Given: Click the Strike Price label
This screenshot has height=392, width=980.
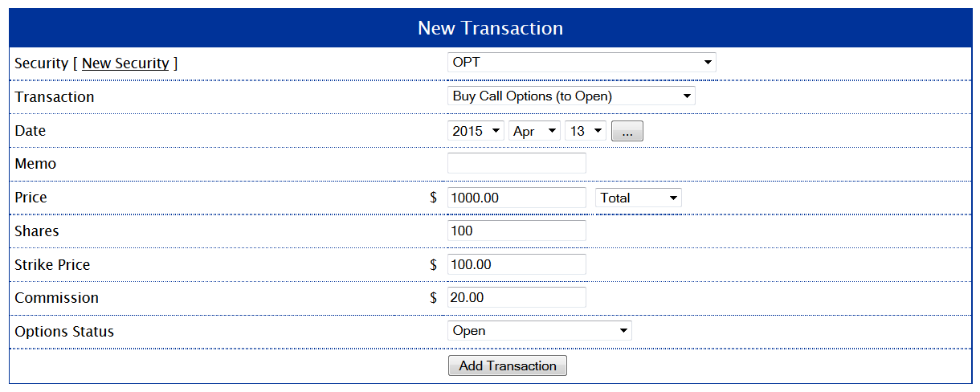Looking at the screenshot, I should point(52,265).
